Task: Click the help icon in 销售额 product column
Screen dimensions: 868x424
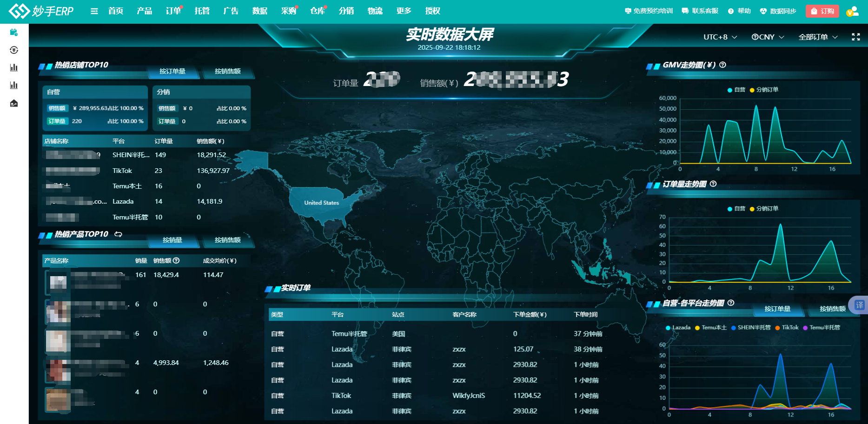Action: click(176, 260)
